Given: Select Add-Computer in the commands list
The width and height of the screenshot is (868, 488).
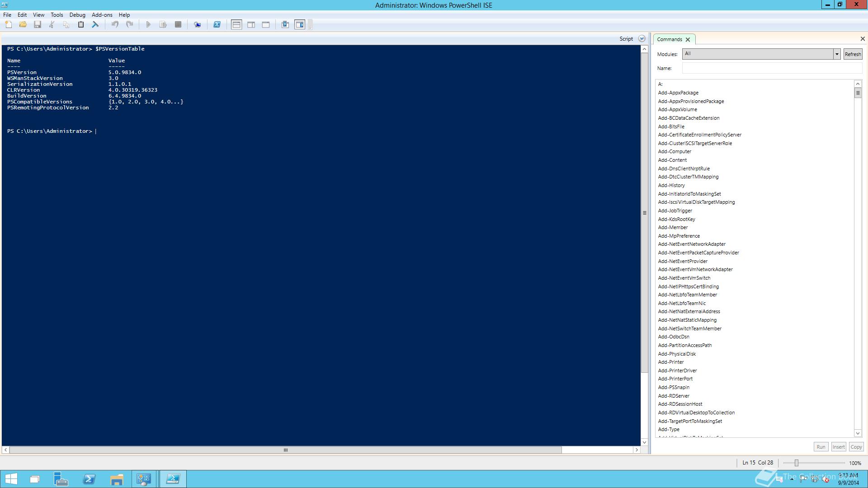Looking at the screenshot, I should (675, 152).
